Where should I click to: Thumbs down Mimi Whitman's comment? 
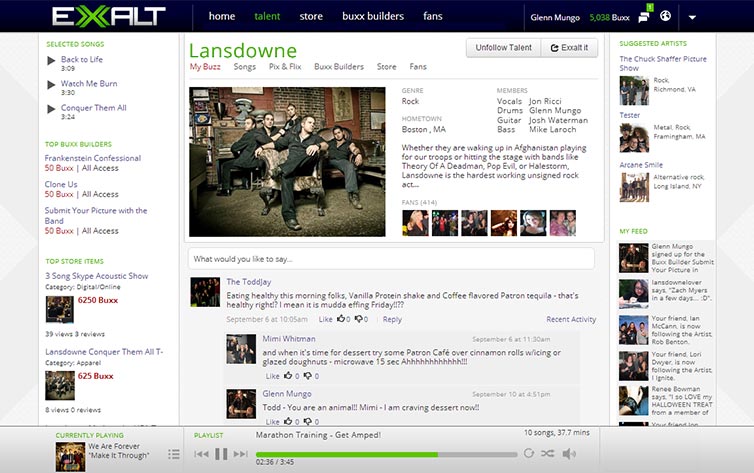(307, 376)
